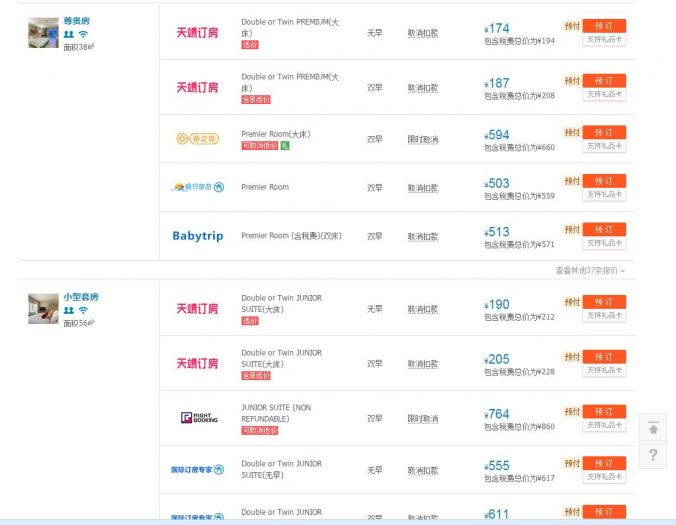The image size is (676, 525).
Task: Click the 限时取消 cancellation policy in ¥594 row
Action: pos(423,139)
